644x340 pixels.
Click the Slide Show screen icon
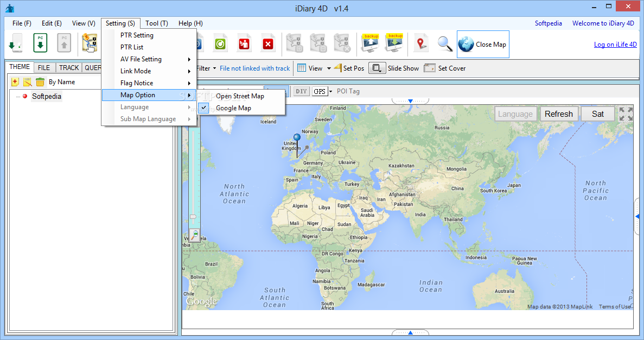pos(377,68)
